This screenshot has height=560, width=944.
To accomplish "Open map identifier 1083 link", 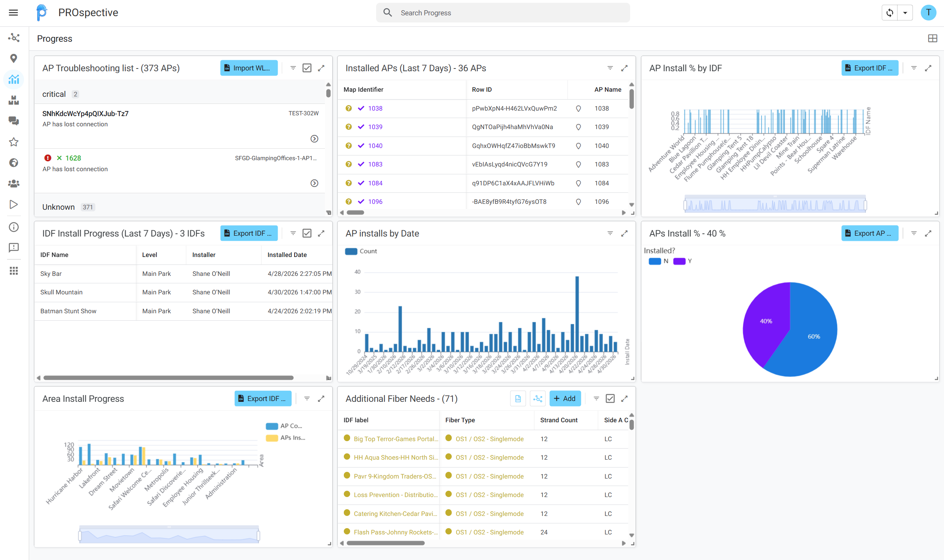I will [x=375, y=164].
